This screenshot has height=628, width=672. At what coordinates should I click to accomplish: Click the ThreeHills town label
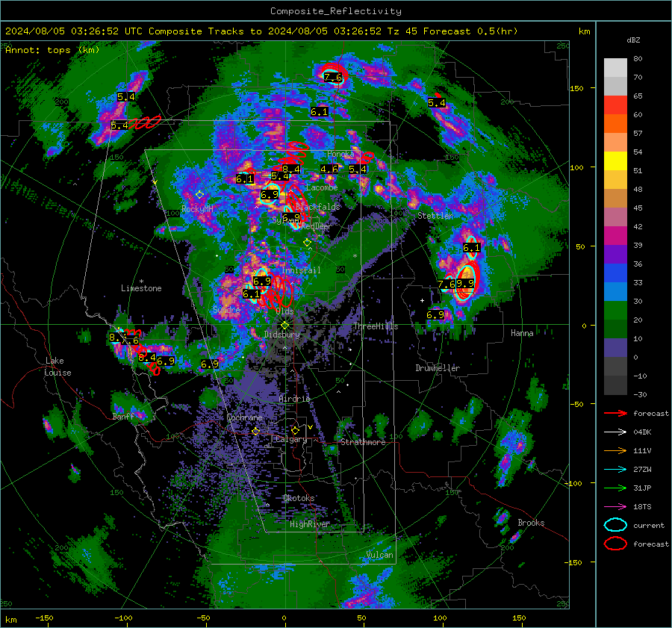point(376,326)
